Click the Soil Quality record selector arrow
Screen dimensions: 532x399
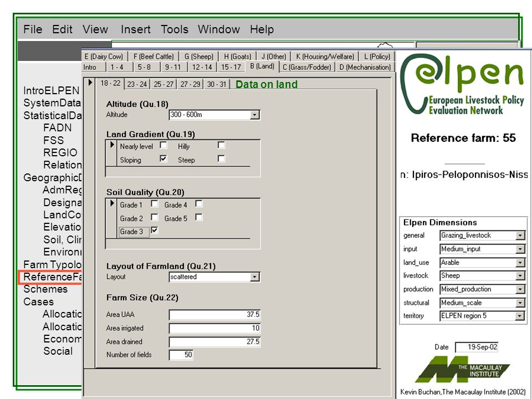click(x=111, y=203)
